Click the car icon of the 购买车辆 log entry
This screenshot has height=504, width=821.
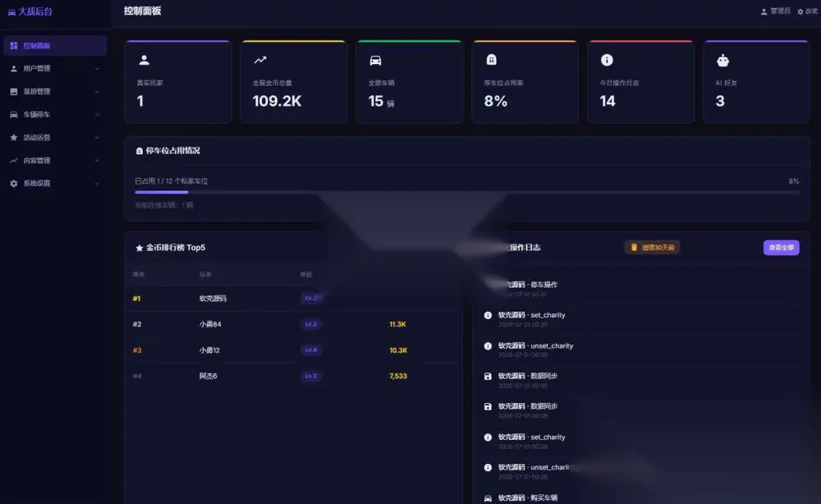488,498
